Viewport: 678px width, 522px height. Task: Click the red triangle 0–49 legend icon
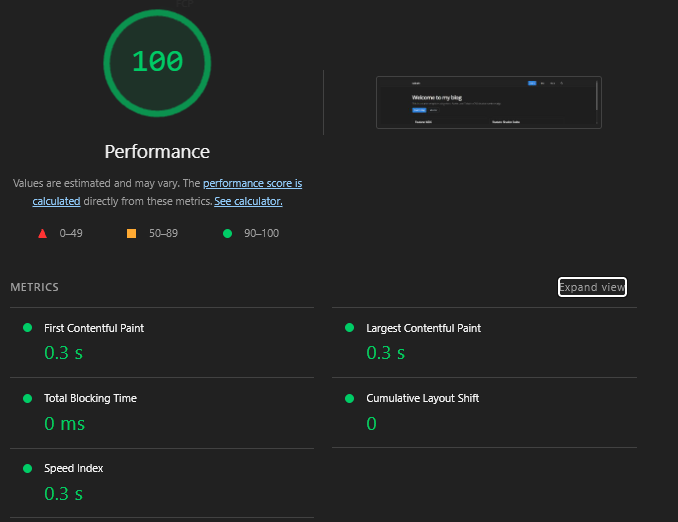point(42,233)
